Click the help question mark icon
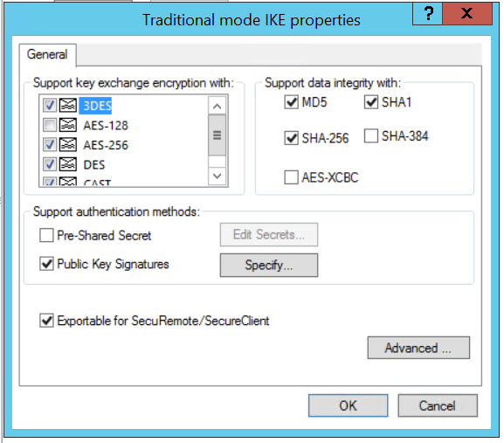The height and width of the screenshot is (443, 504). 428,13
